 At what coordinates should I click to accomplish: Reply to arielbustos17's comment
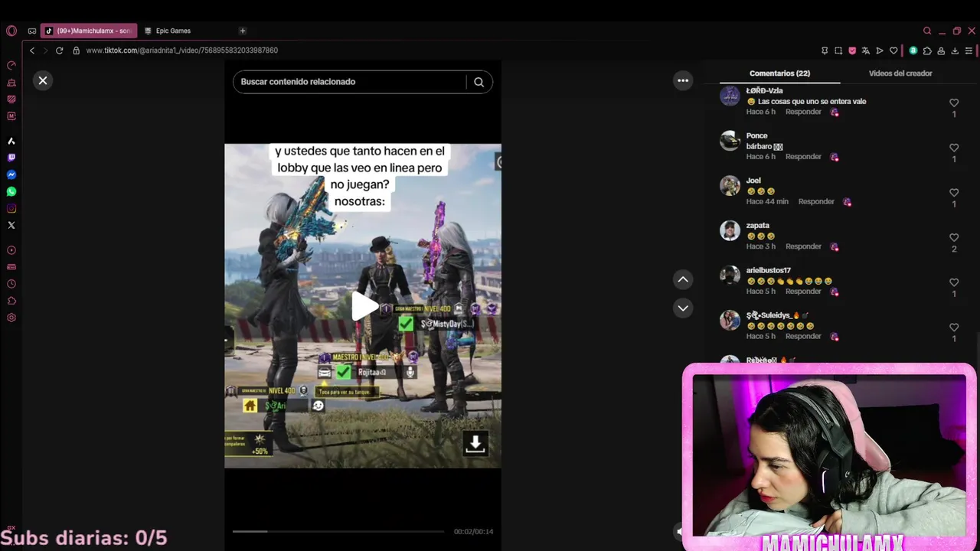(x=803, y=292)
